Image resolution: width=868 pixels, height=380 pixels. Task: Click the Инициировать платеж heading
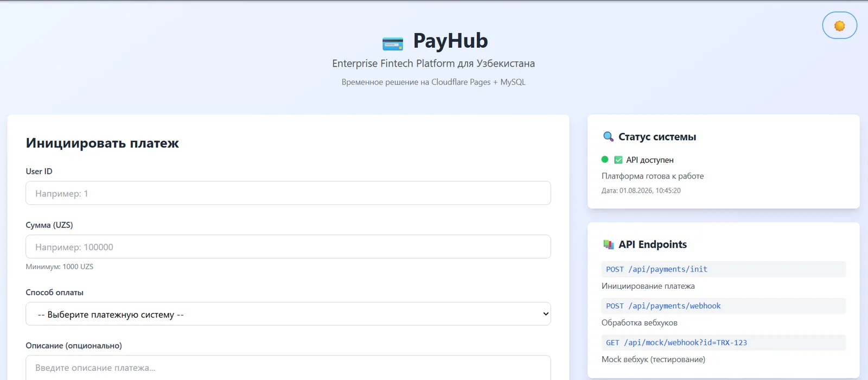(102, 143)
